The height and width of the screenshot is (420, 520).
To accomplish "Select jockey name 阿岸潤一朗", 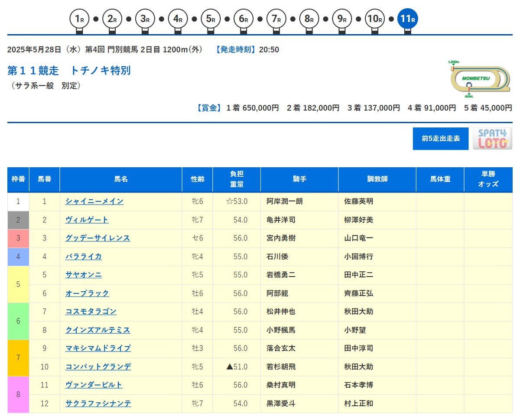I will point(285,201).
